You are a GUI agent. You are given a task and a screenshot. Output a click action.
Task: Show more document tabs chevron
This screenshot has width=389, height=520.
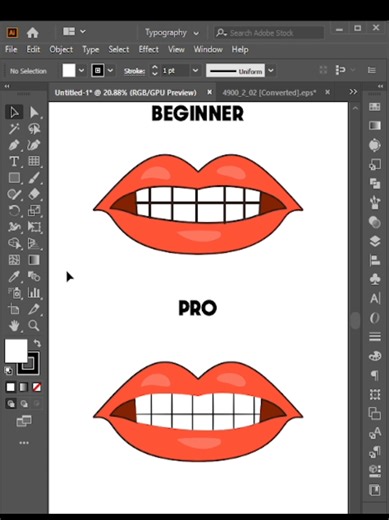[x=353, y=92]
